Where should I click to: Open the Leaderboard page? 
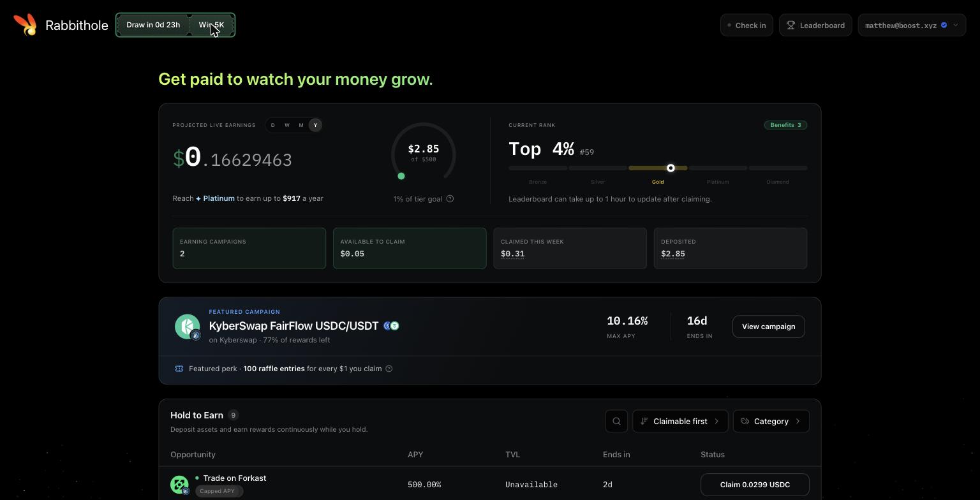pos(815,26)
